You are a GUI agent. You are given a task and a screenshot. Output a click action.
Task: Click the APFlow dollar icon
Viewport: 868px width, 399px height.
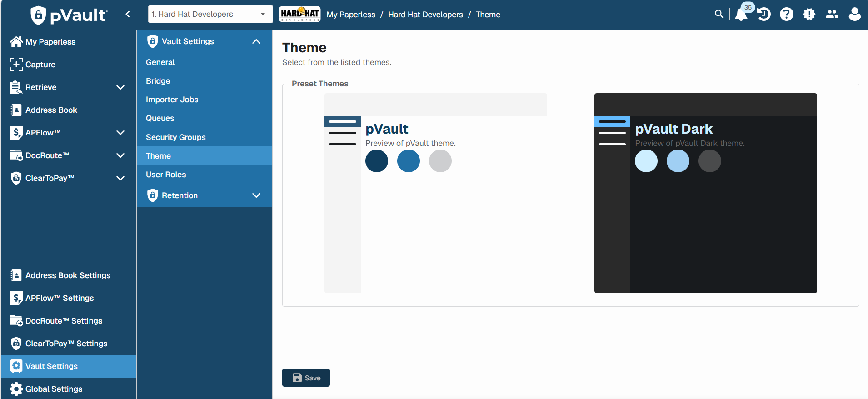point(16,133)
